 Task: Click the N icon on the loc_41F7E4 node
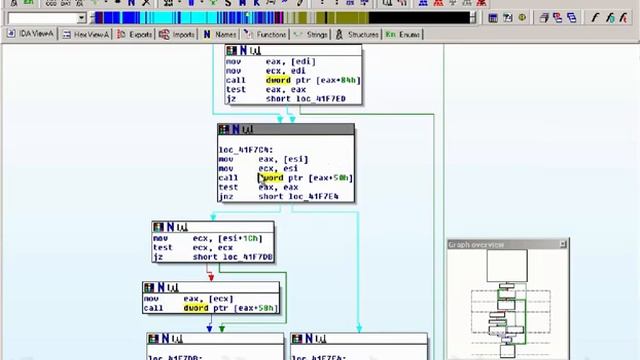pyautogui.click(x=309, y=338)
